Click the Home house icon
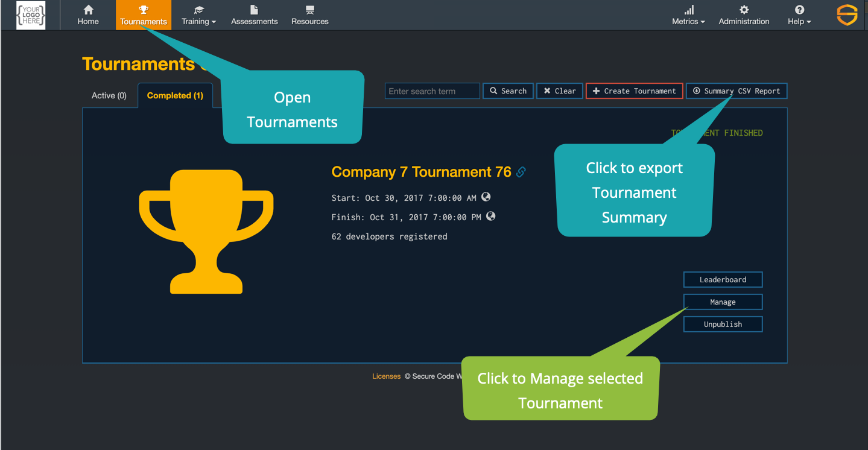868x450 pixels. pyautogui.click(x=88, y=9)
